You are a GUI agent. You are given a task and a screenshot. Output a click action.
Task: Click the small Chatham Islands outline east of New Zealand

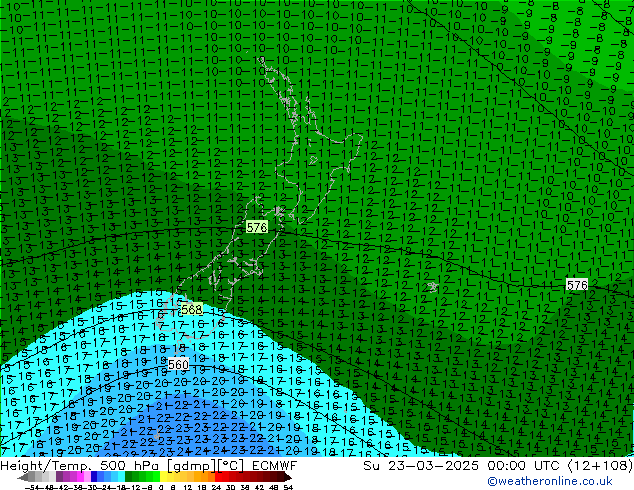pyautogui.click(x=431, y=288)
